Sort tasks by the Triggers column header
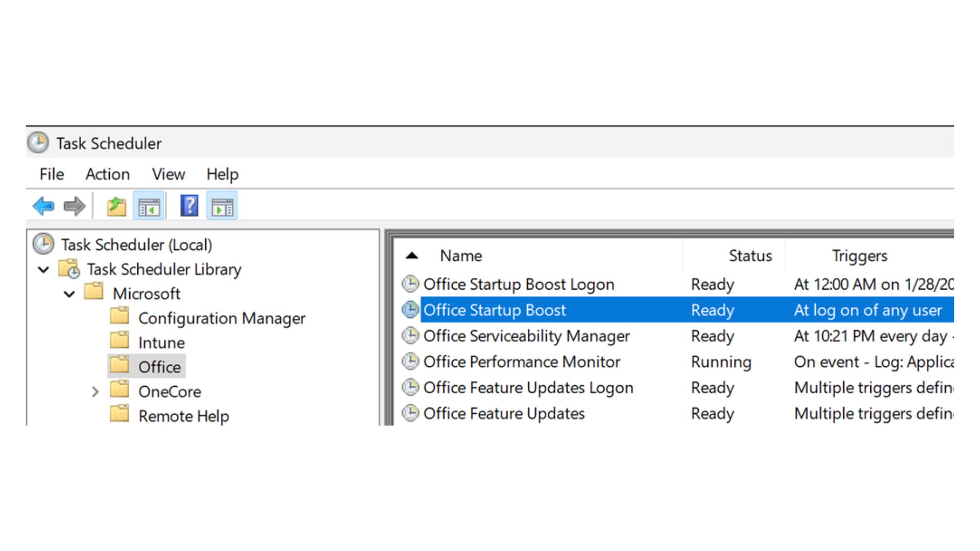Viewport: 980px width, 551px height. tap(860, 256)
